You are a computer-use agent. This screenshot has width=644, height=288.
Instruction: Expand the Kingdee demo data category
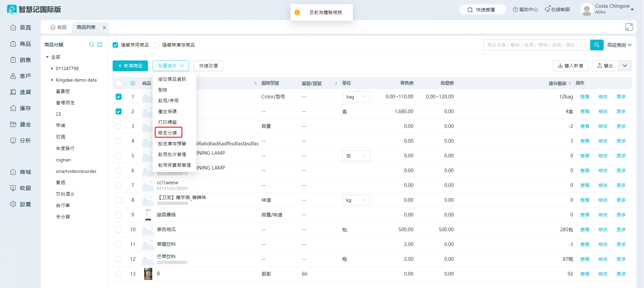[x=52, y=80]
